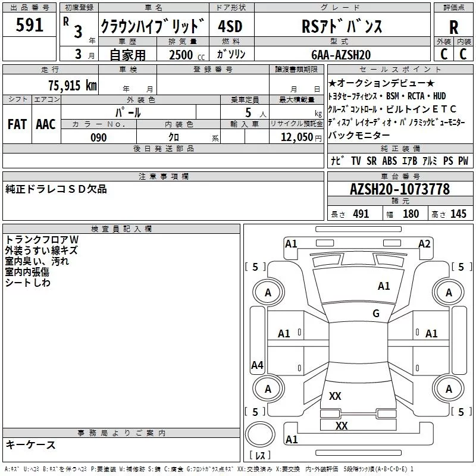Click the 検査員記入欄 section header
This screenshot has width=476, height=476.
[121, 229]
